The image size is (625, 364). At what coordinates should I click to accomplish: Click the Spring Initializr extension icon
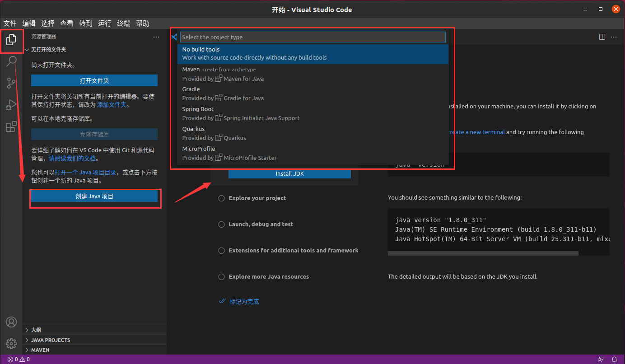tap(219, 118)
